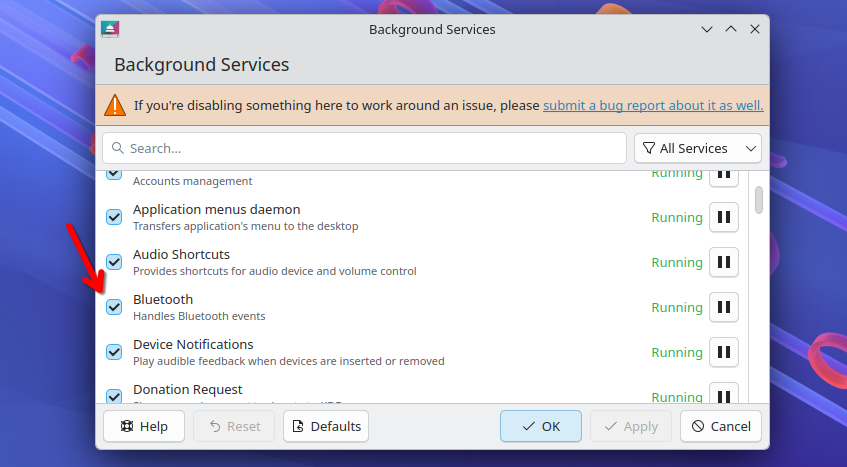Screen dimensions: 847x467
Task: Uncheck the Bluetooth service checkbox
Action: [114, 307]
